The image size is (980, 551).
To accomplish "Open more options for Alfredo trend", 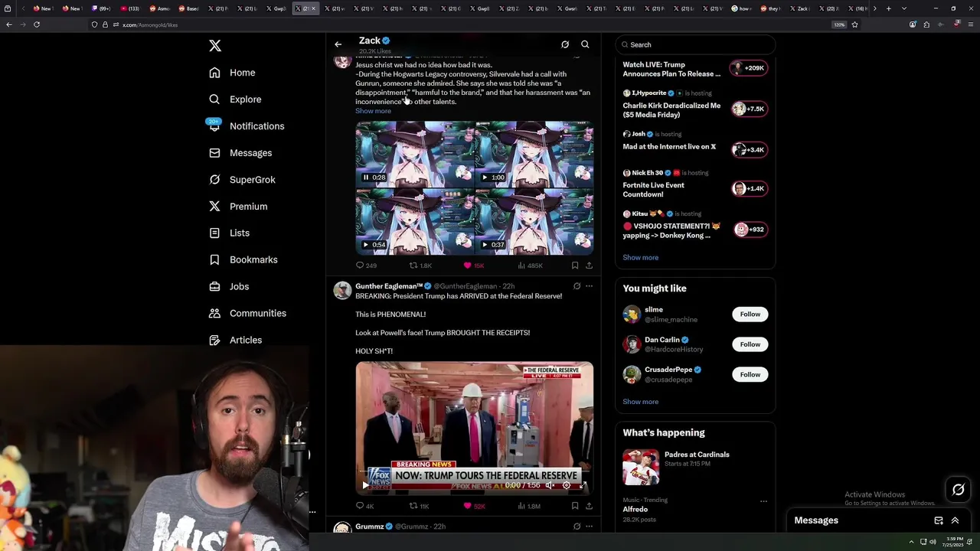I will pyautogui.click(x=763, y=501).
